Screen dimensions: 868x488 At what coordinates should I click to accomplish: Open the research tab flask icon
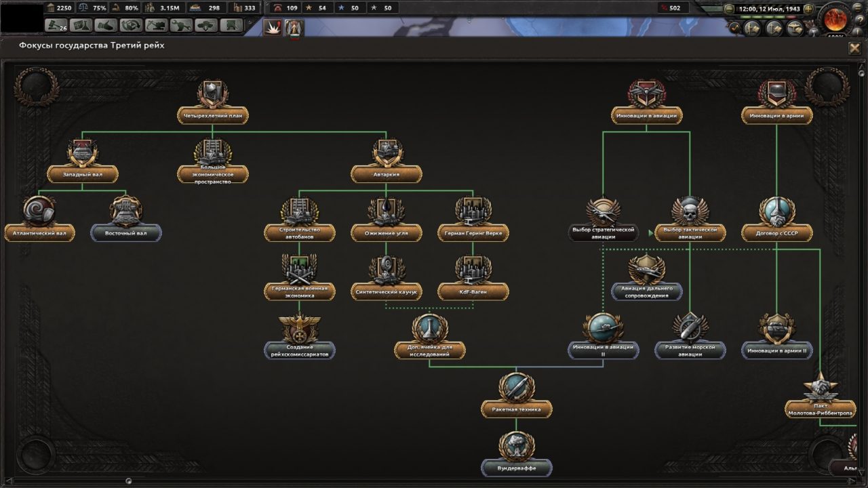coord(80,26)
